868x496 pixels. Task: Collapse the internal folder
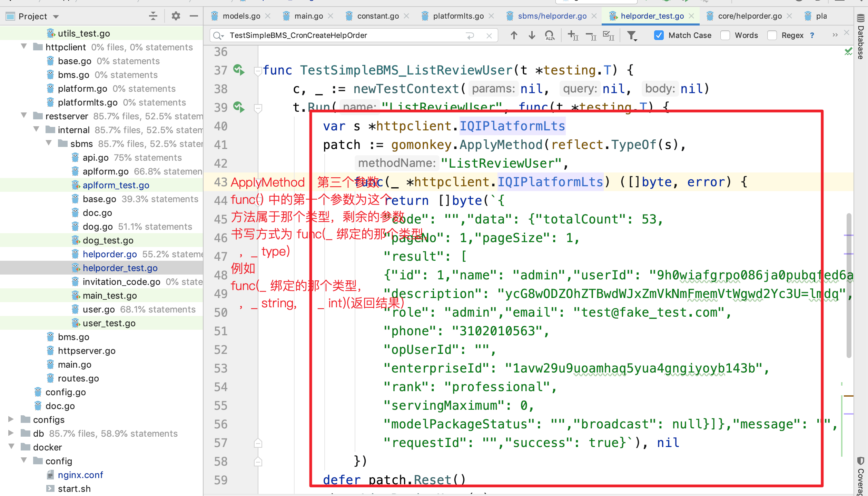pos(37,129)
